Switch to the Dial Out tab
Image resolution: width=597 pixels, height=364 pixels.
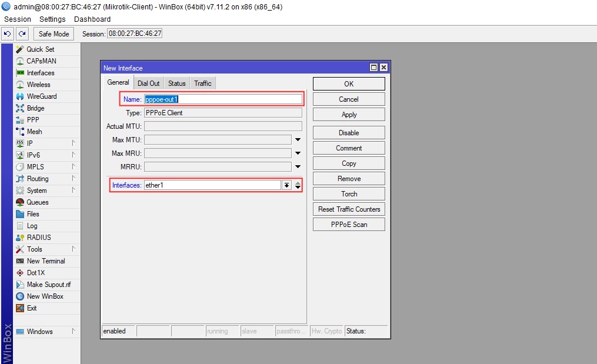(148, 84)
